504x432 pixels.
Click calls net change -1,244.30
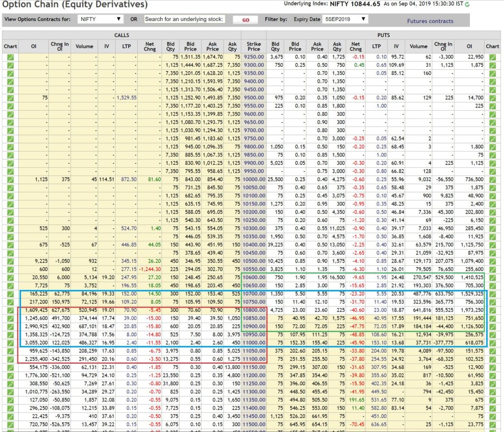(x=150, y=269)
